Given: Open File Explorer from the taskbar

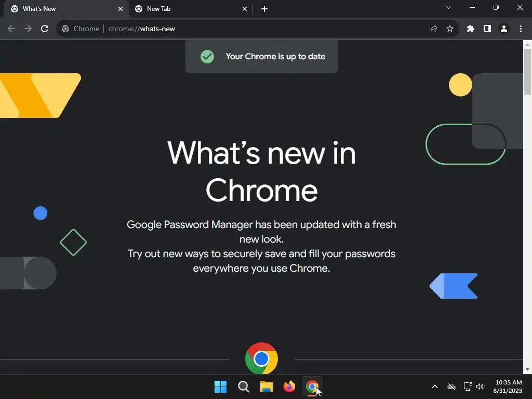Looking at the screenshot, I should tap(267, 387).
